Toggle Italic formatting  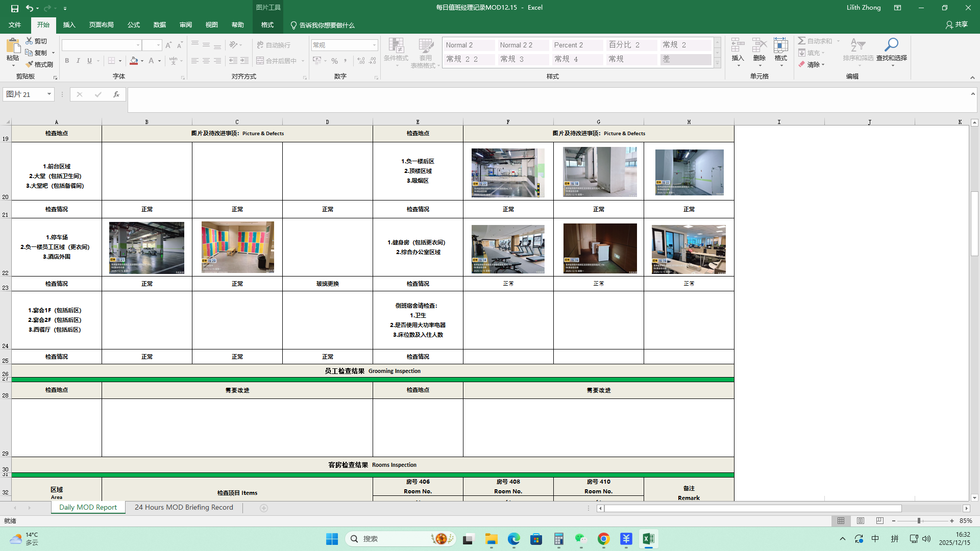(78, 61)
